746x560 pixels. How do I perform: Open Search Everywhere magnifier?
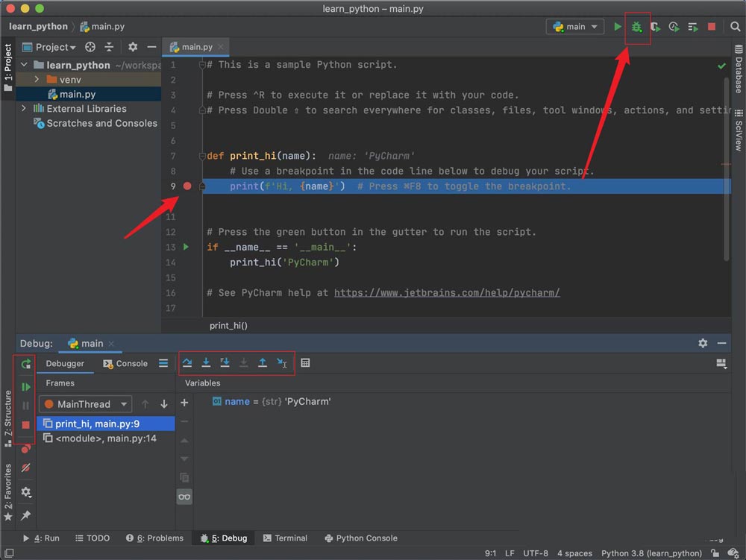point(735,27)
